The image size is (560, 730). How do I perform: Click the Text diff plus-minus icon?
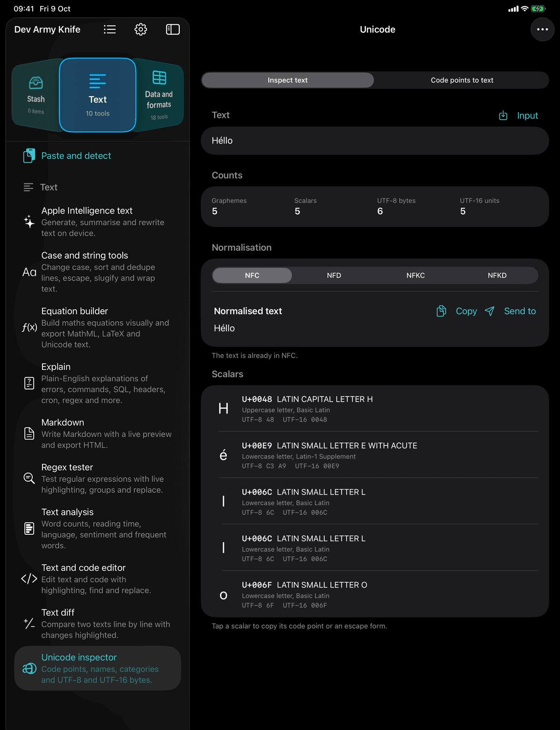coord(29,624)
